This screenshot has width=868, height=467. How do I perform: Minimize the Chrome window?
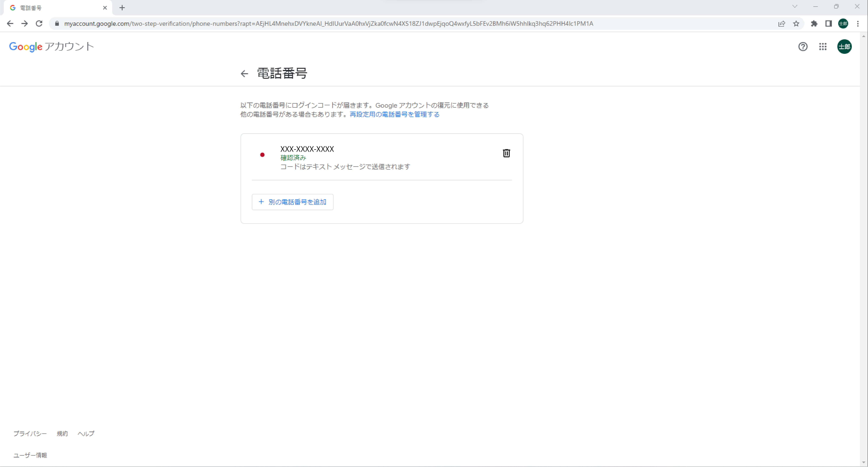tap(815, 6)
